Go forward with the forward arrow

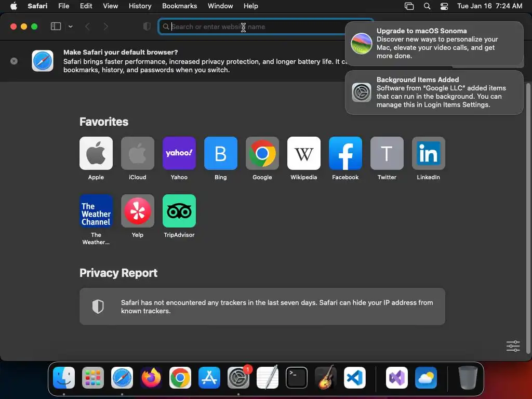[106, 26]
